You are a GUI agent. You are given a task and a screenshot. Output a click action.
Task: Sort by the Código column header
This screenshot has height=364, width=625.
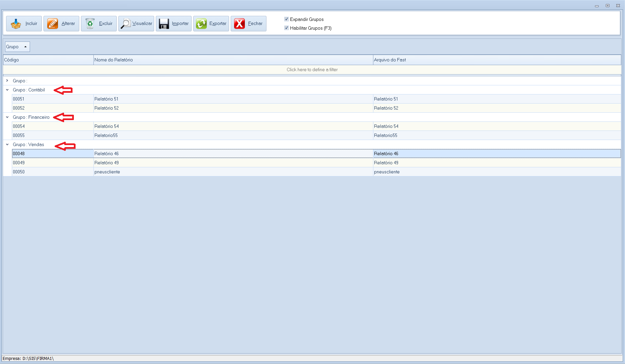(x=48, y=60)
